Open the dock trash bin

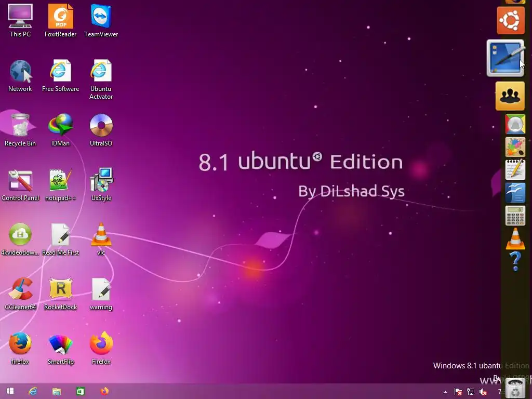click(515, 388)
